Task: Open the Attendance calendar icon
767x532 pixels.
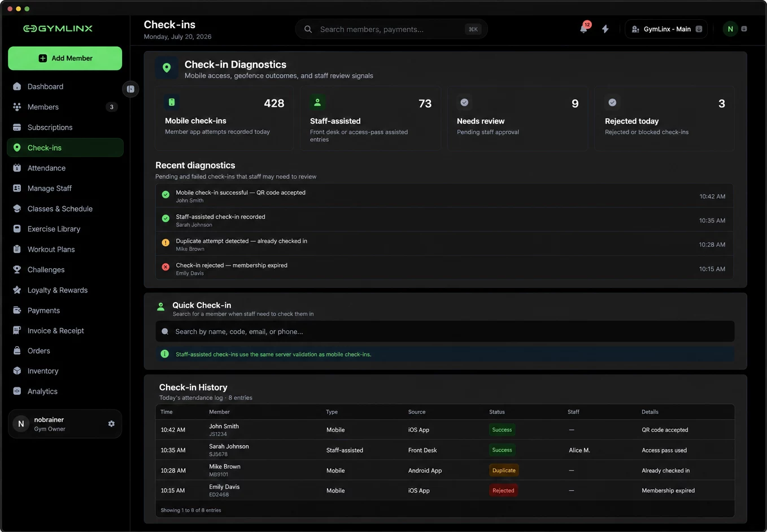Action: [x=17, y=168]
